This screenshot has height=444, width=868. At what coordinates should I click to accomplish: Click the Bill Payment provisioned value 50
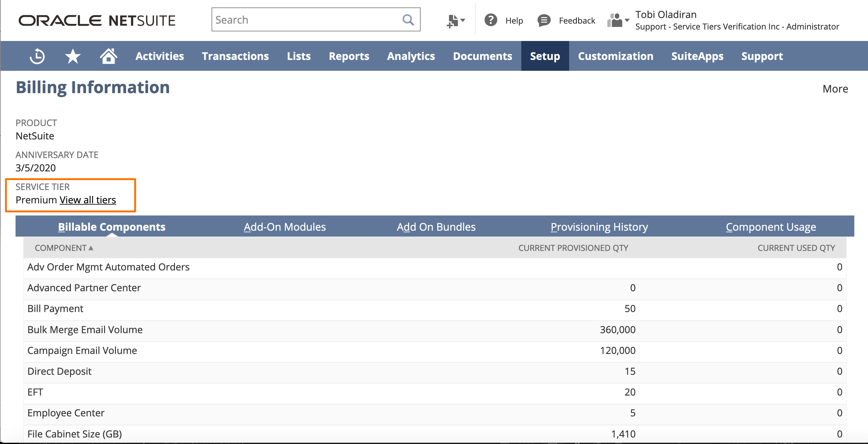tap(630, 309)
